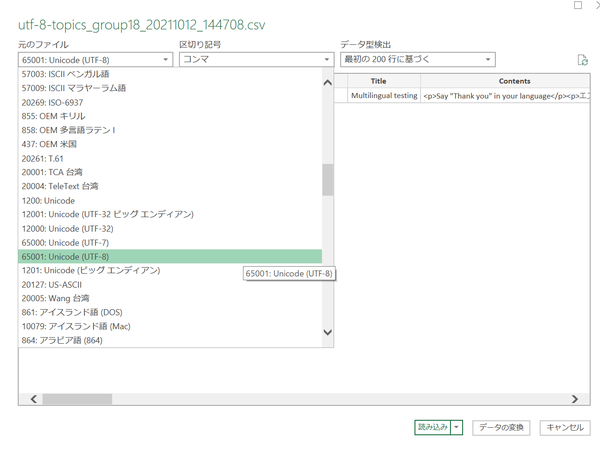Select 20005: Wang 台湾 encoding
The width and height of the screenshot is (600, 453).
click(x=170, y=298)
